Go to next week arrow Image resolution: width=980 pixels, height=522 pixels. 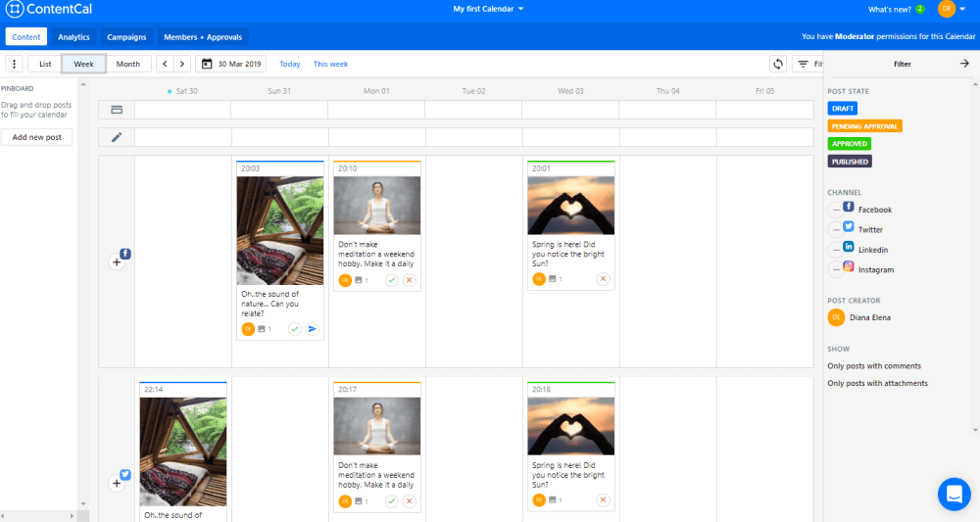[x=182, y=64]
